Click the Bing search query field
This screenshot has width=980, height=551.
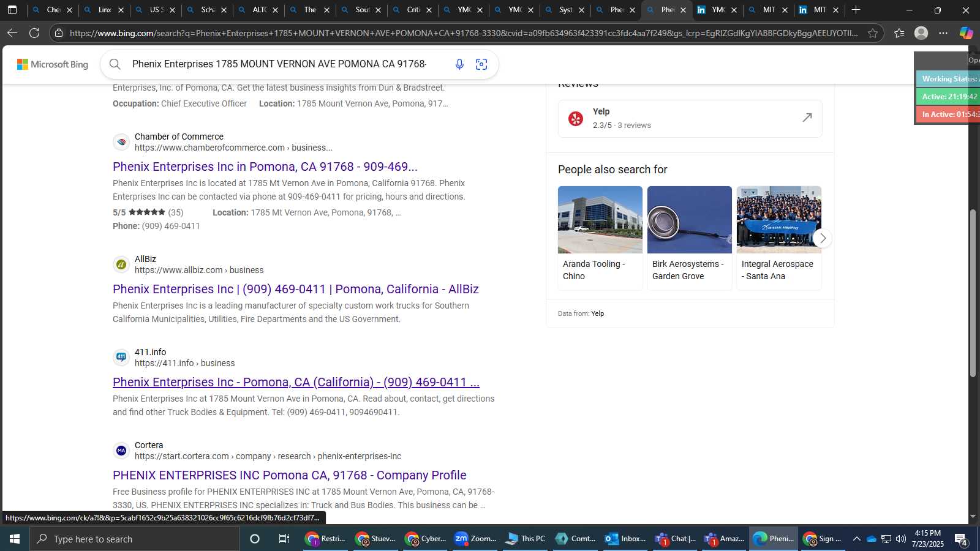(x=279, y=64)
